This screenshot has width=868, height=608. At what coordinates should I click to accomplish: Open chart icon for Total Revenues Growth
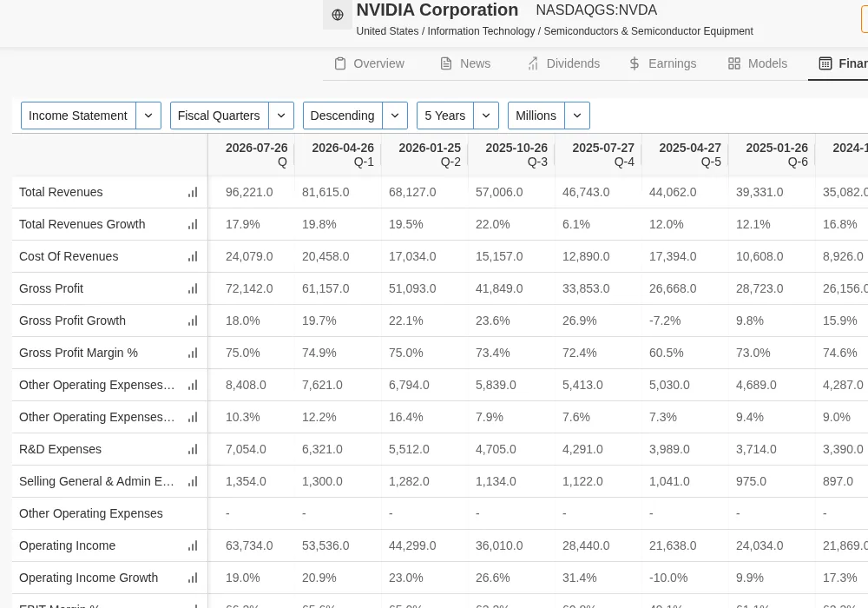coord(193,224)
